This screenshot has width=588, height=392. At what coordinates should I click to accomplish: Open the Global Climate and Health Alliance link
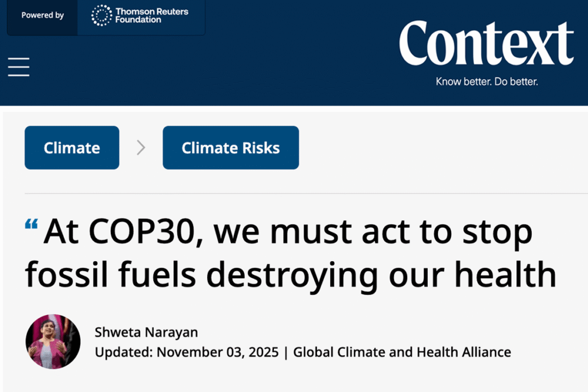(x=402, y=352)
